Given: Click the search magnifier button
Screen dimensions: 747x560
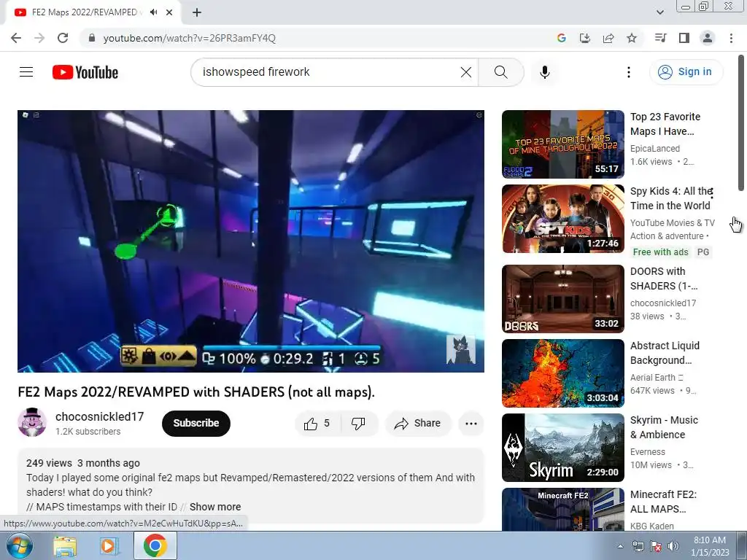Looking at the screenshot, I should pyautogui.click(x=500, y=72).
